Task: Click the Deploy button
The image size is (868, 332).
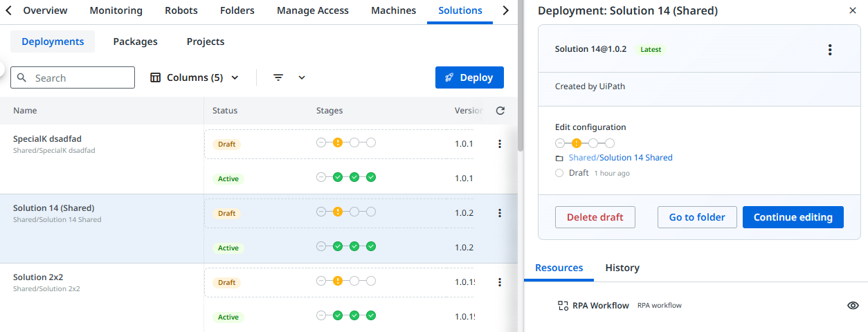Action: coord(469,77)
